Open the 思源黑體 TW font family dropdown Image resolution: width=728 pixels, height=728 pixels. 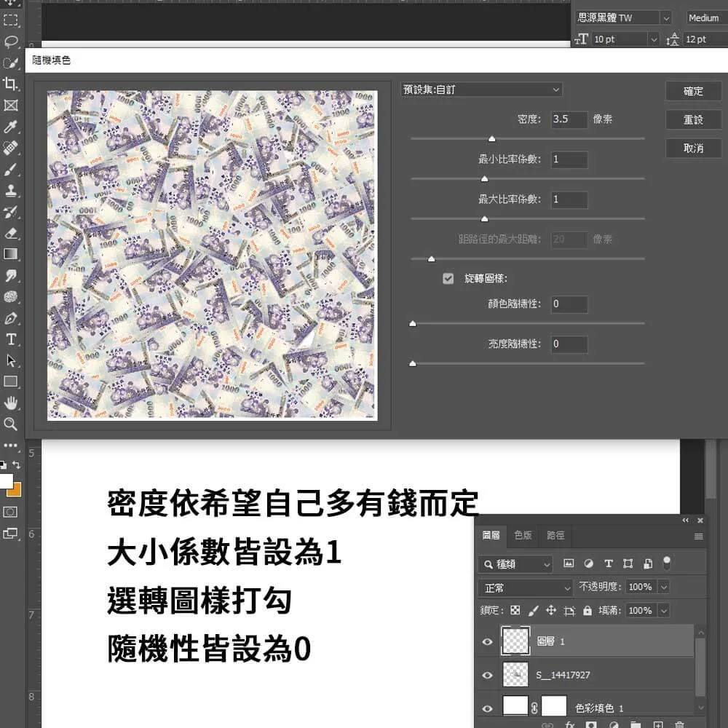tap(666, 18)
